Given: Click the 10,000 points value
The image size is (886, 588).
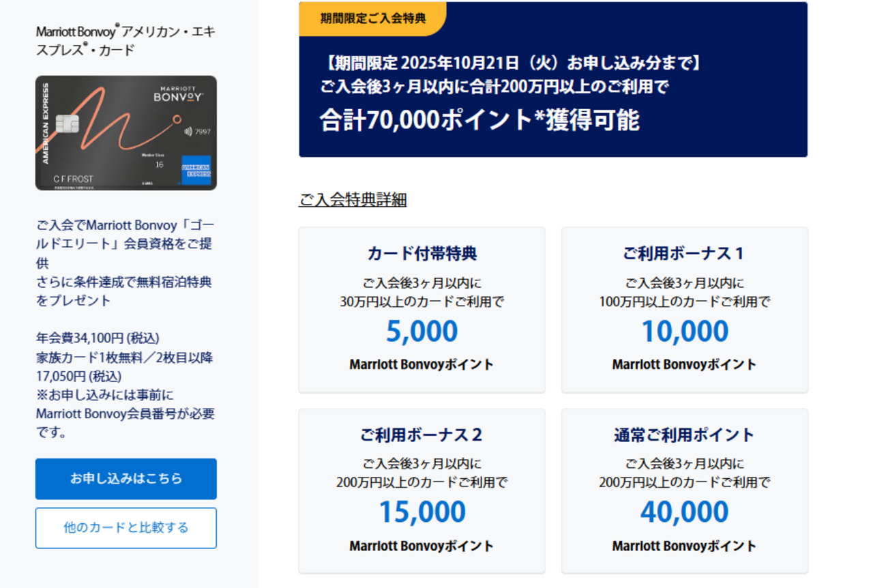Looking at the screenshot, I should 685,332.
